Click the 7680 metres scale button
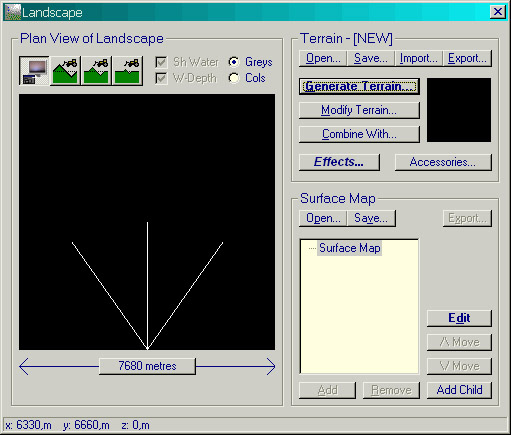Image resolution: width=511 pixels, height=435 pixels. point(147,366)
